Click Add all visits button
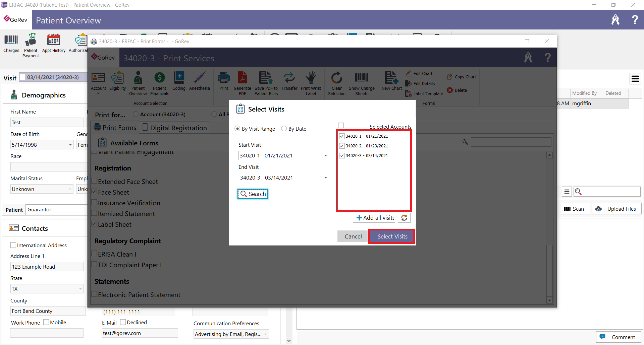This screenshot has height=345, width=644. (x=374, y=218)
